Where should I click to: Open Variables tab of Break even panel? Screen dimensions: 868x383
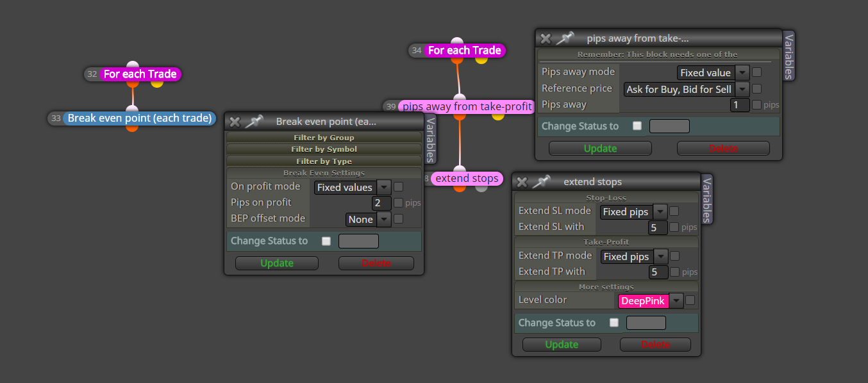point(431,140)
